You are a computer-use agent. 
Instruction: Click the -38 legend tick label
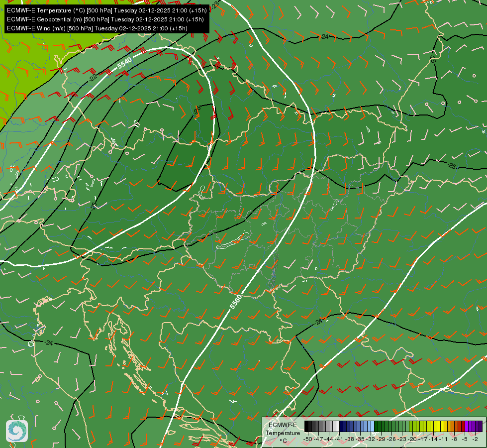pyautogui.click(x=350, y=439)
